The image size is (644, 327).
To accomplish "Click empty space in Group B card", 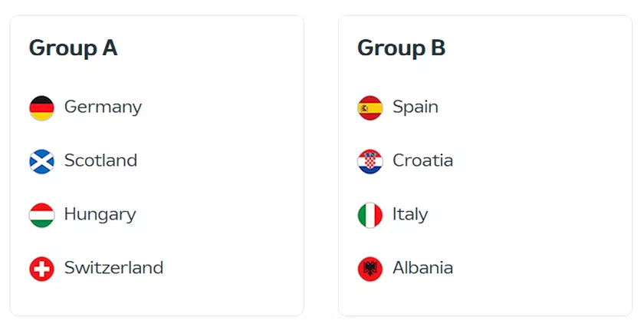I will tap(546, 185).
